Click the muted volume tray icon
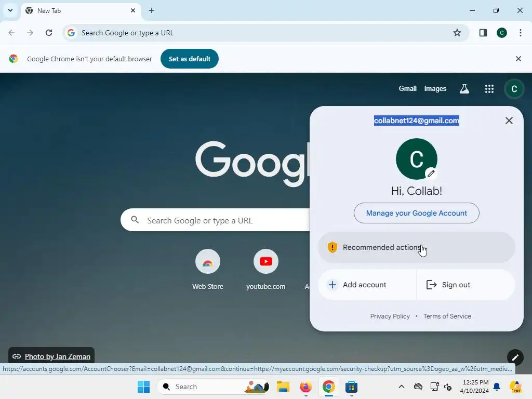 [x=448, y=387]
